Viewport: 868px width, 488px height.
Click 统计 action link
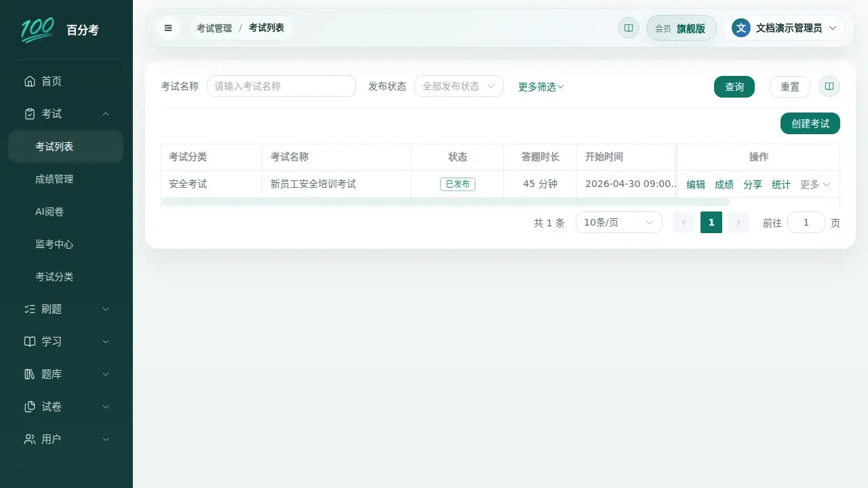pos(781,184)
